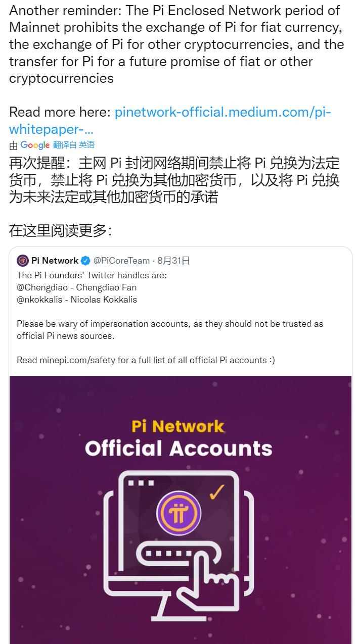The image size is (355, 644).
Task: Click the 在这里阅读更多 translated line
Action: [60, 230]
